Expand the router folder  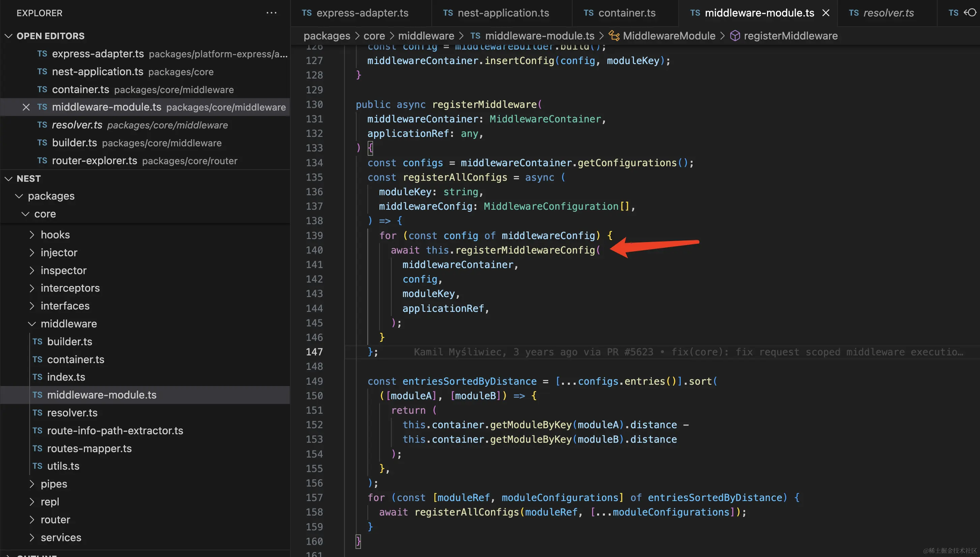click(x=32, y=520)
